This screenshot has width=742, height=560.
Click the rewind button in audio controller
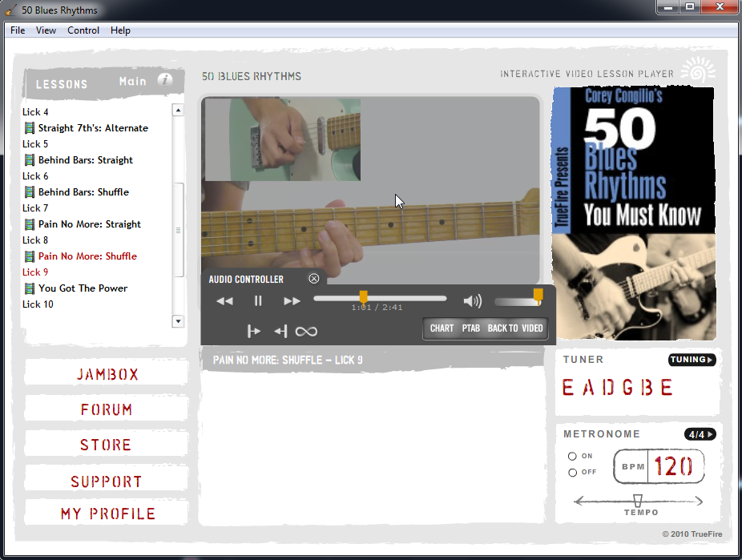(225, 301)
